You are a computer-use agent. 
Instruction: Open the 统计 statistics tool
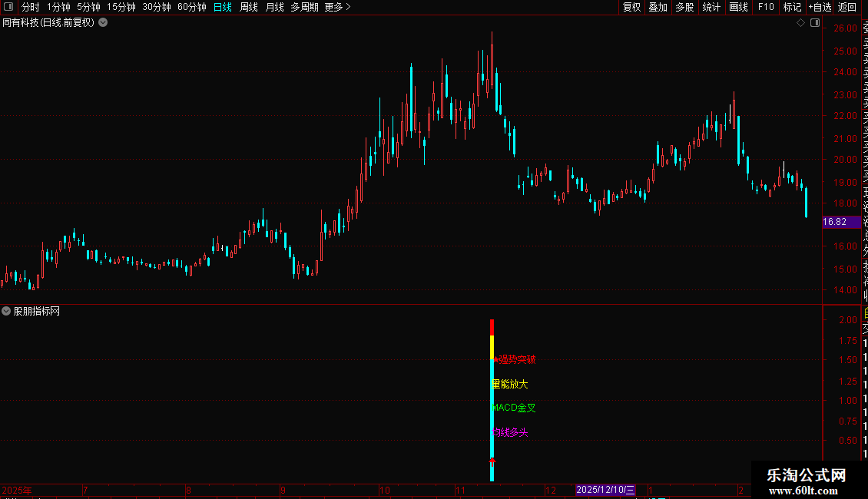711,7
